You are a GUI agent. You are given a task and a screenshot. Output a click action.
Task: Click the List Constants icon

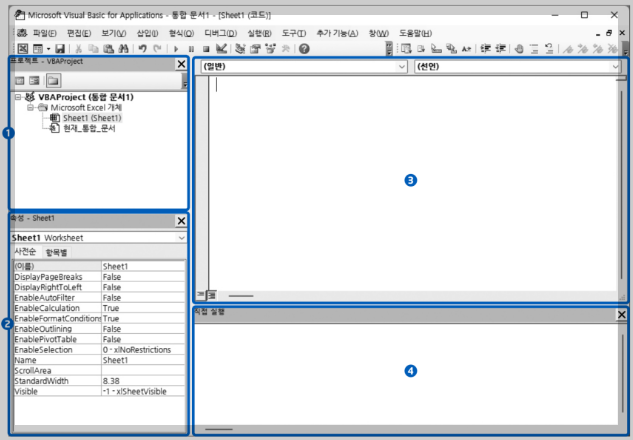pyautogui.click(x=421, y=49)
